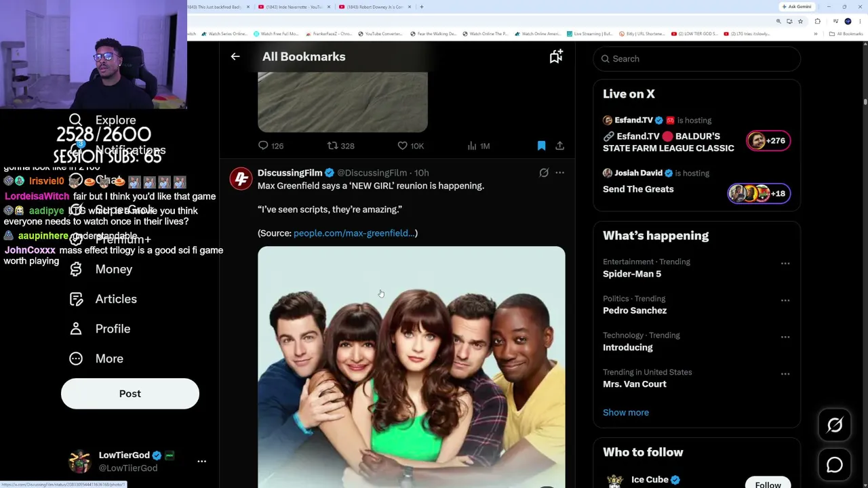The width and height of the screenshot is (868, 488).
Task: Open the Live Streaming bookmark
Action: click(590, 34)
